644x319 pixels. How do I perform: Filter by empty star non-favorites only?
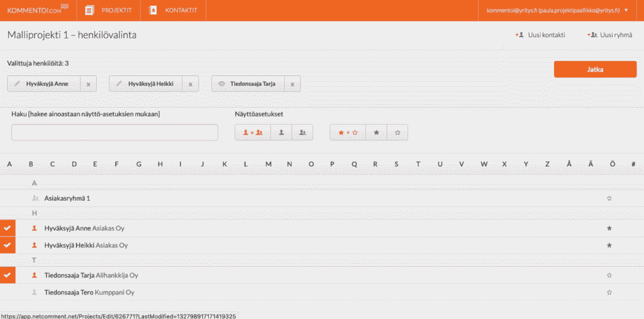point(397,133)
